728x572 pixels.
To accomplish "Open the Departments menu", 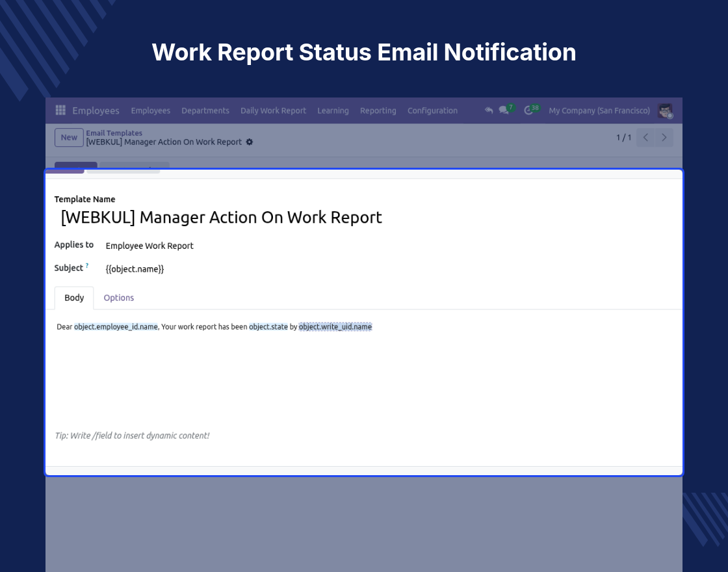I will point(205,110).
